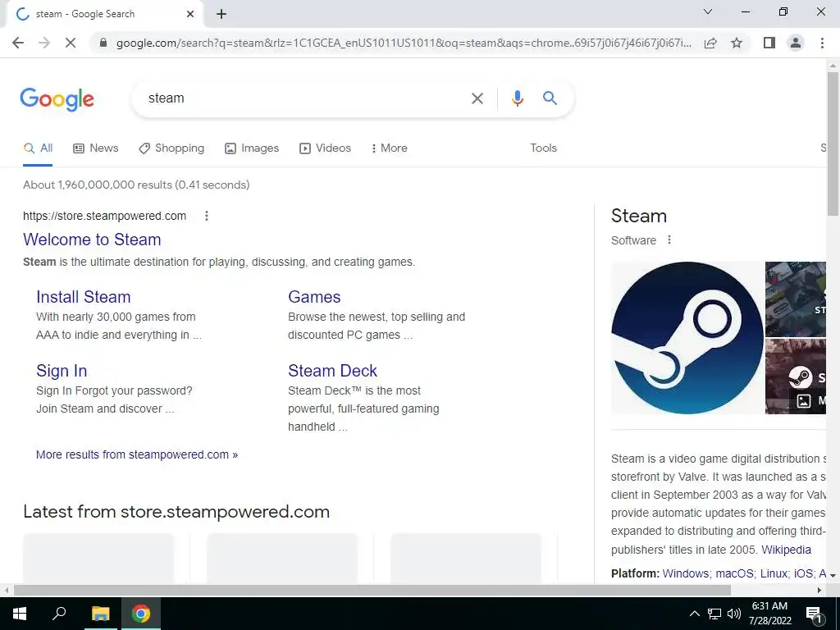This screenshot has width=840, height=630.
Task: Open the Chrome profile avatar
Action: (796, 43)
